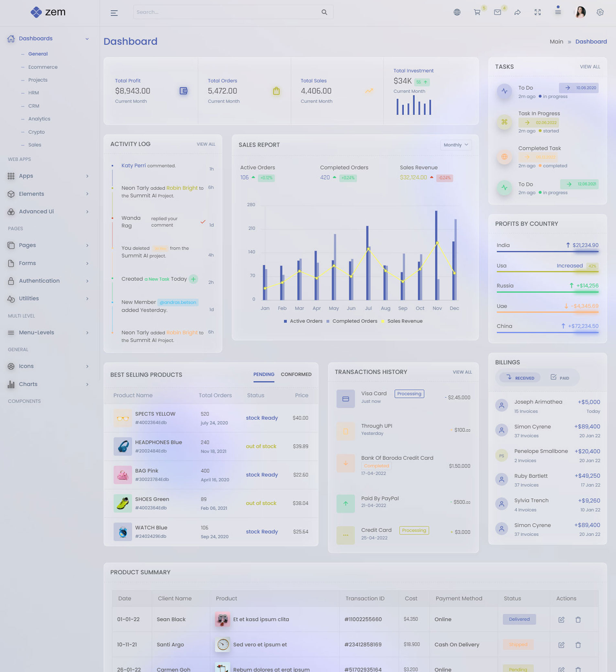Image resolution: width=616 pixels, height=672 pixels.
Task: Select the Paid billings tab
Action: [560, 378]
